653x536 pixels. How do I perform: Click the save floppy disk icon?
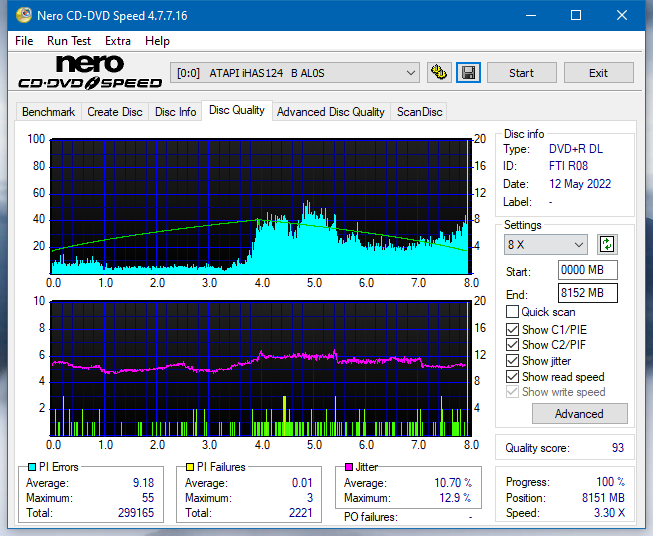(468, 73)
